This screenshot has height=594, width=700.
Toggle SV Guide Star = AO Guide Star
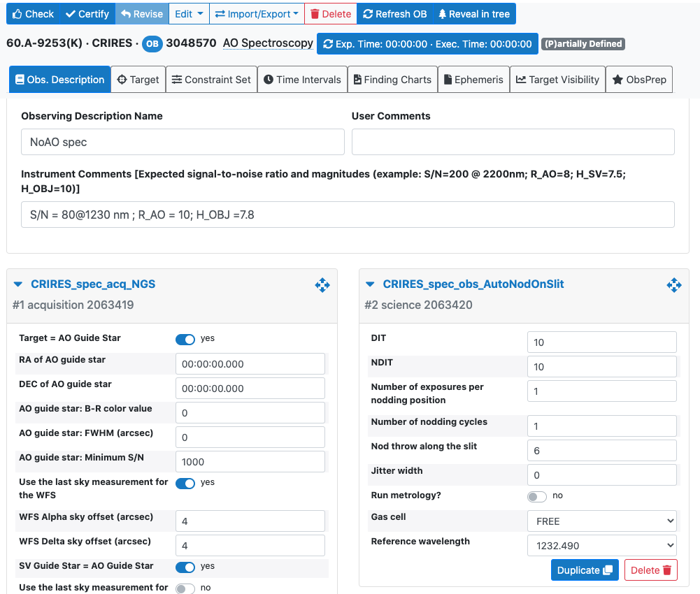[x=185, y=567]
